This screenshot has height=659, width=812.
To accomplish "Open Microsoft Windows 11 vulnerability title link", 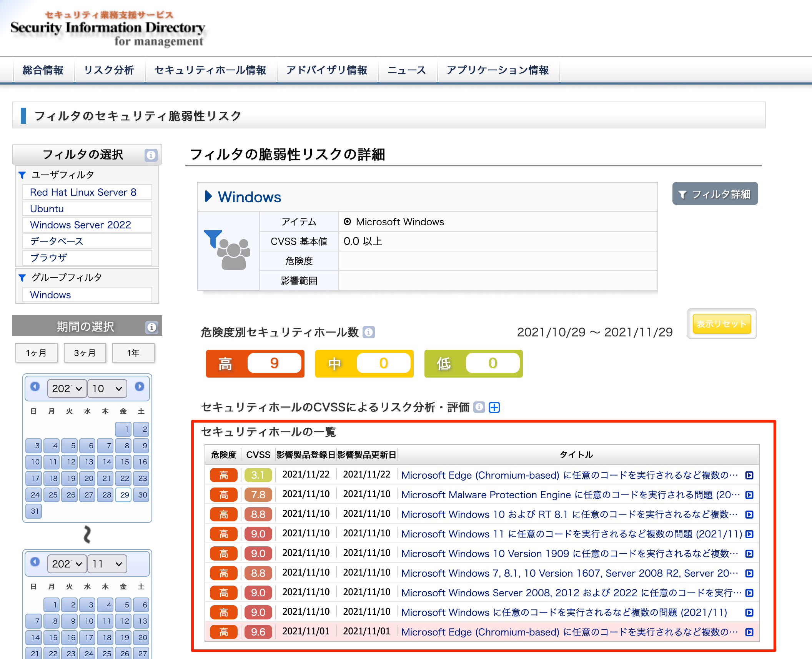I will click(572, 534).
